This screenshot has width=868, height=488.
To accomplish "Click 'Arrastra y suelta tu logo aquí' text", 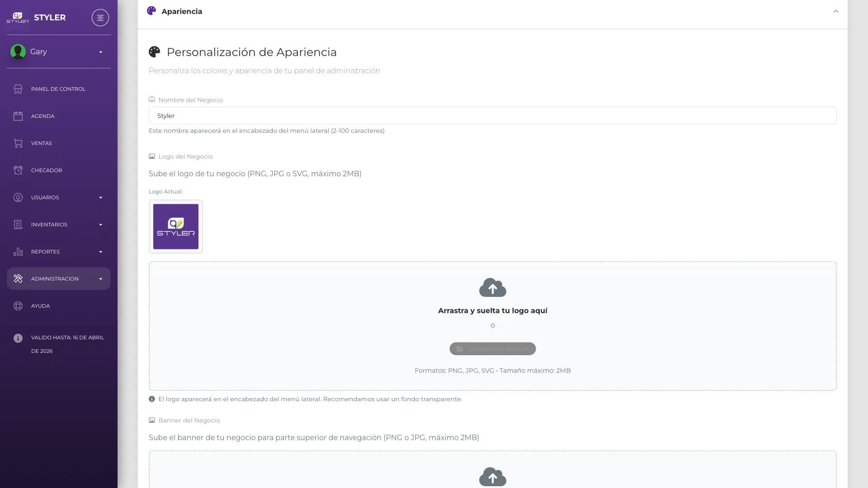I will coord(493,310).
